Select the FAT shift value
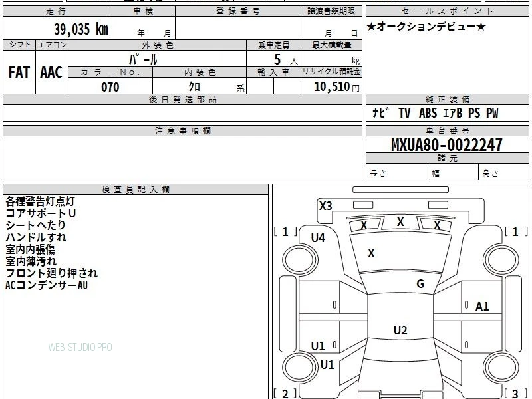Screen dimensions: 532x399 coord(19,72)
